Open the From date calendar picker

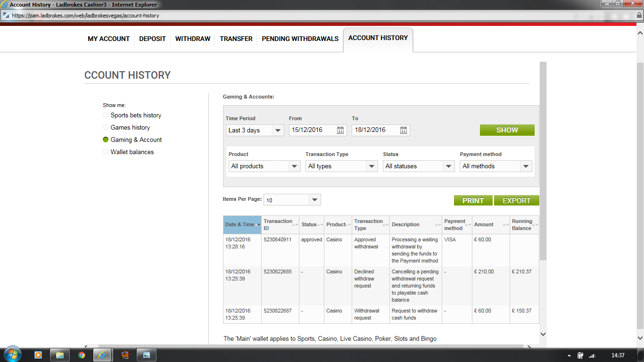point(340,131)
